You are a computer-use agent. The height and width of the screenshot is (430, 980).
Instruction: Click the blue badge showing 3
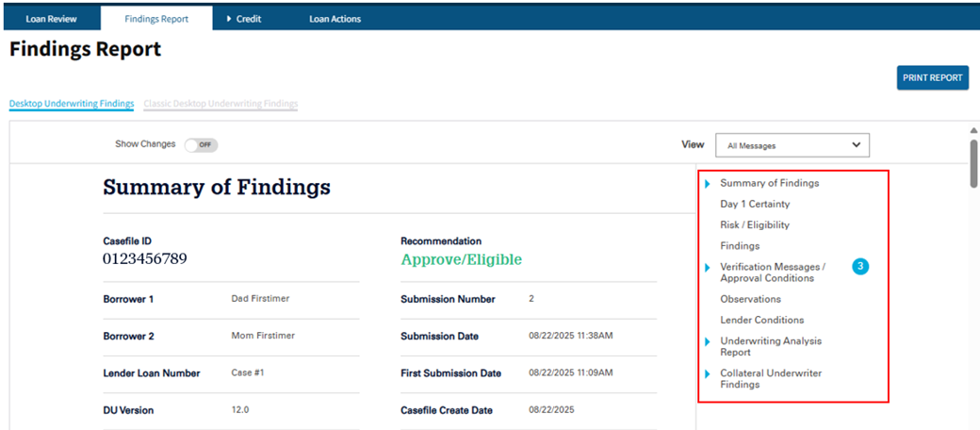pos(859,267)
